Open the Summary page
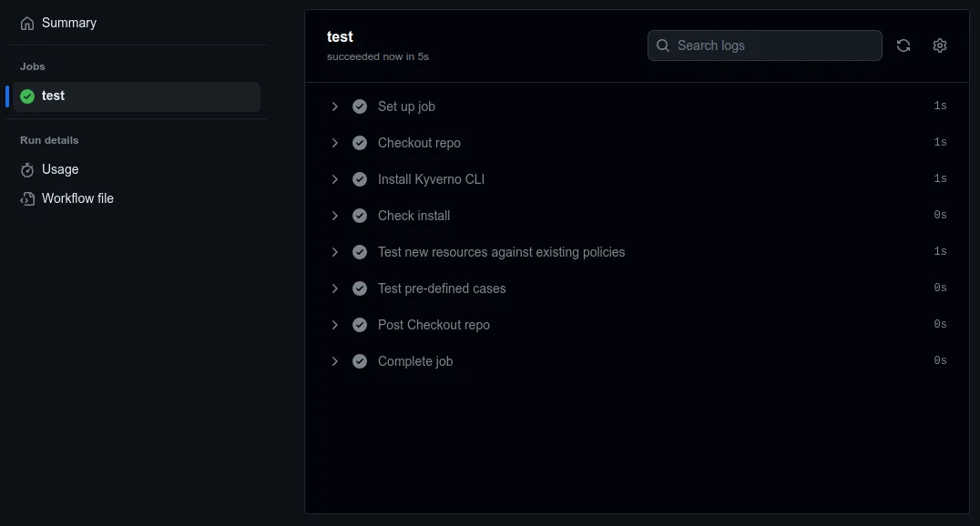The width and height of the screenshot is (980, 526). (68, 23)
